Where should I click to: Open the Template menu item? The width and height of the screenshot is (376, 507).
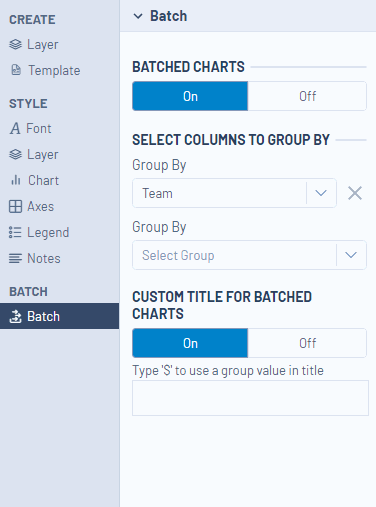(45, 70)
